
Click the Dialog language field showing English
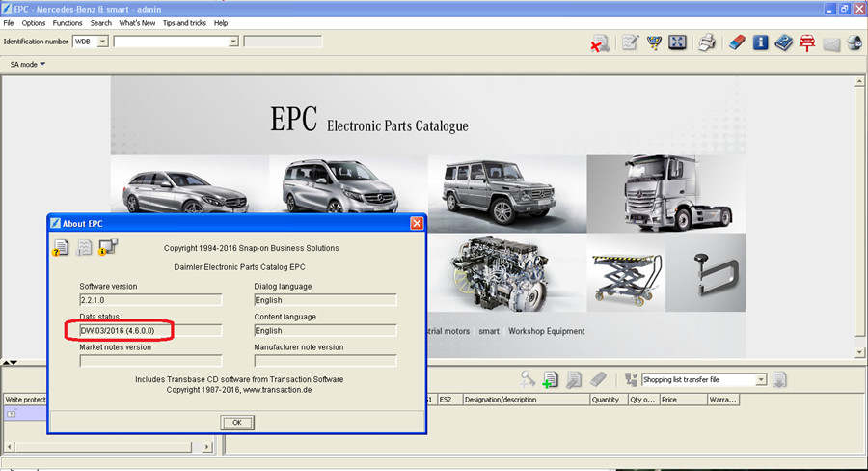(x=326, y=300)
